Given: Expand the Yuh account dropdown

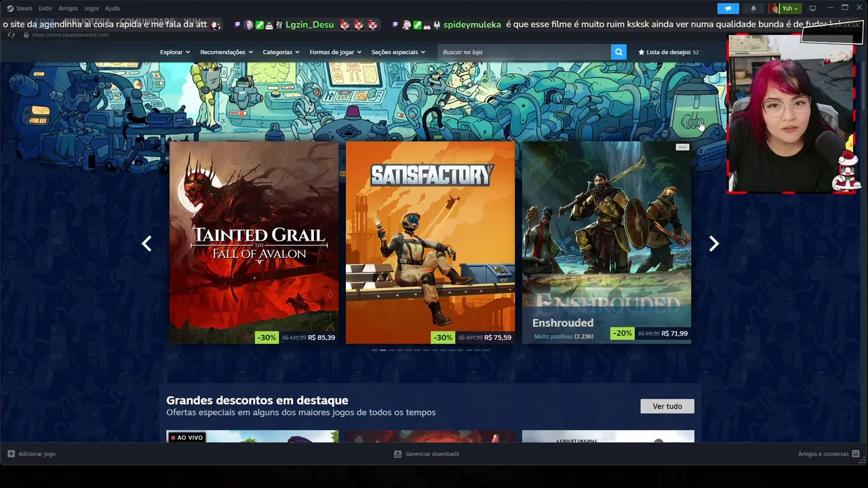Looking at the screenshot, I should [x=790, y=8].
